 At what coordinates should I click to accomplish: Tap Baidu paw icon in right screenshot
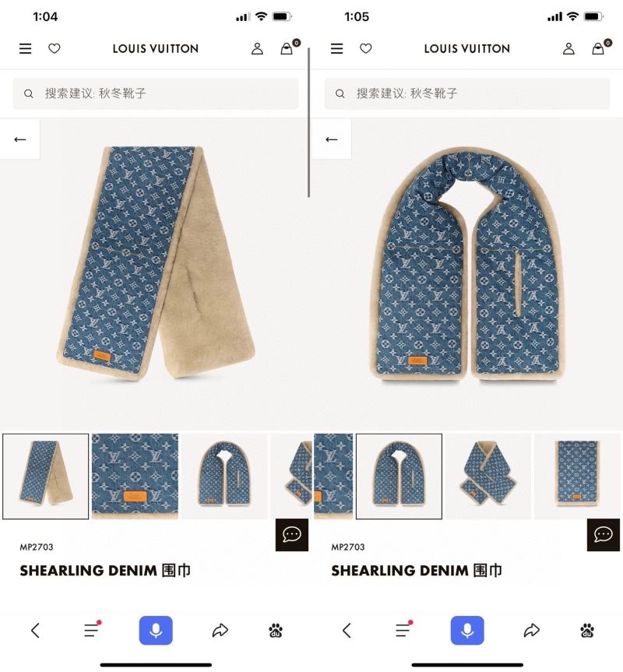[587, 631]
